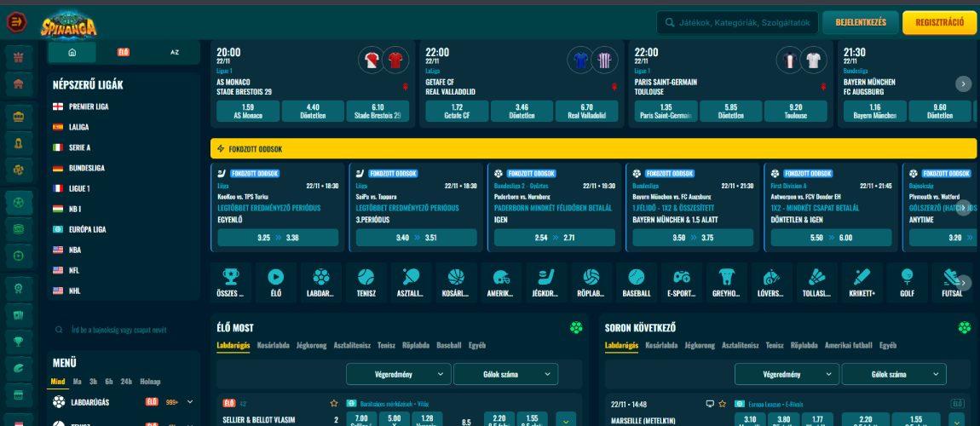Open Végeredmény dropdown in Soron következő
The width and height of the screenshot is (980, 426).
787,374
